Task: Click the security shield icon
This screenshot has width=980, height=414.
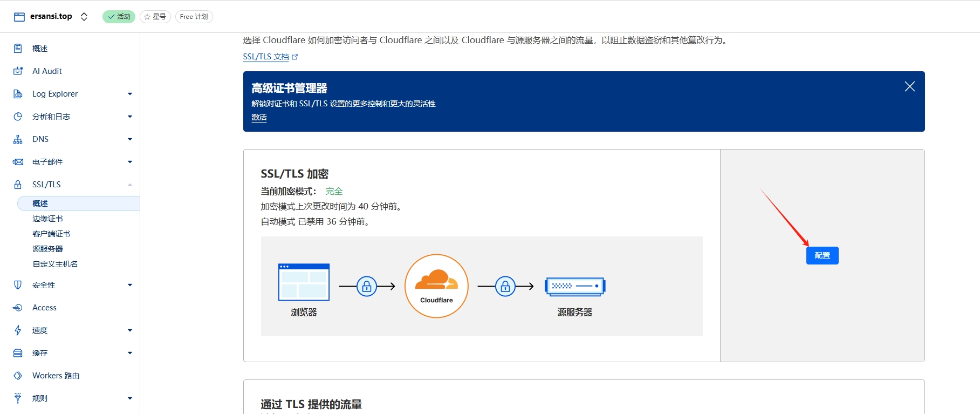Action: [18, 285]
